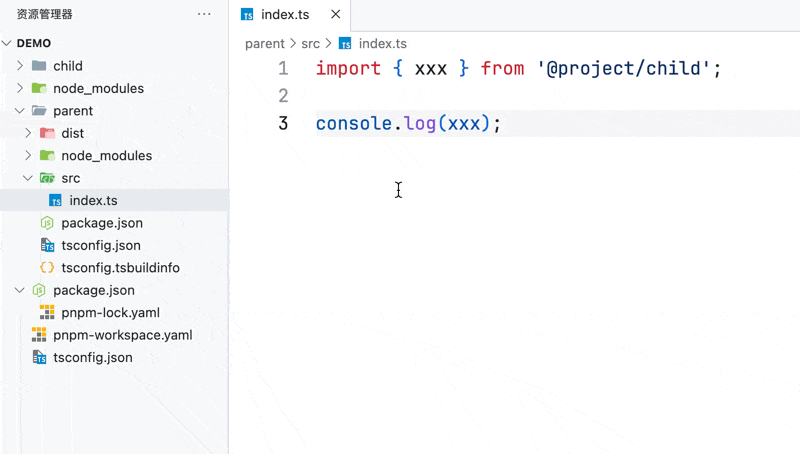Select index.ts in the file tree
800x454 pixels.
pos(115,200)
